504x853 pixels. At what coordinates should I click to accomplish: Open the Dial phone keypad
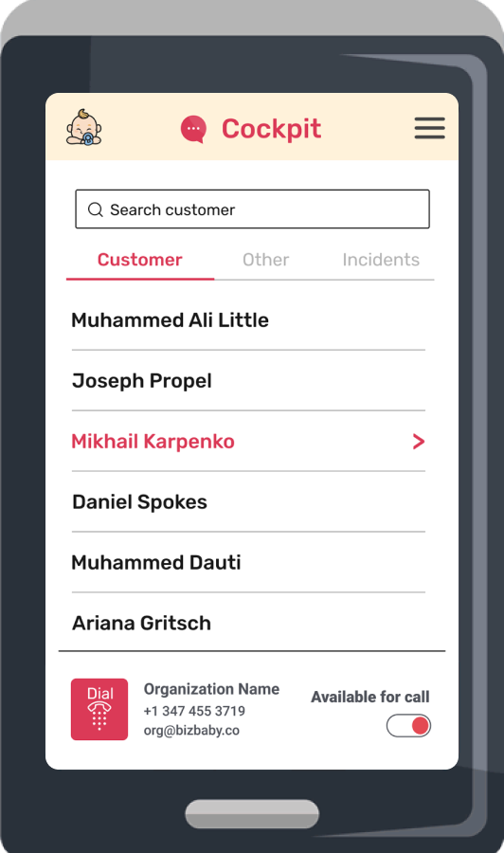pos(99,709)
